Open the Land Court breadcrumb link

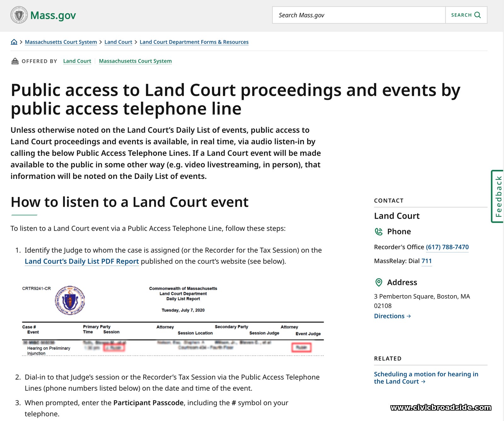(118, 42)
